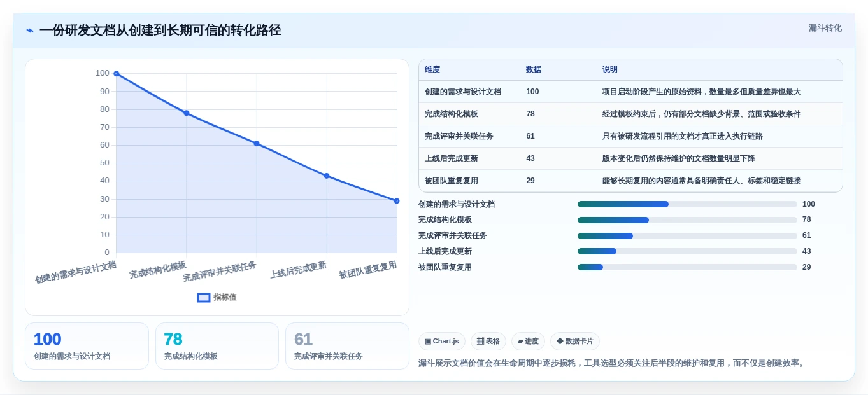
Task: Click the table data value 100
Action: click(x=532, y=92)
